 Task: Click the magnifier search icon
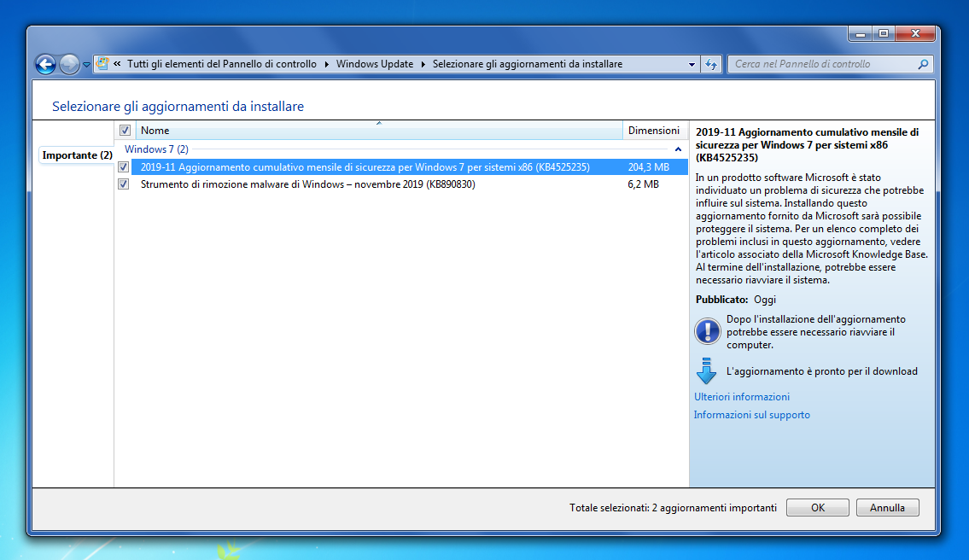click(923, 64)
